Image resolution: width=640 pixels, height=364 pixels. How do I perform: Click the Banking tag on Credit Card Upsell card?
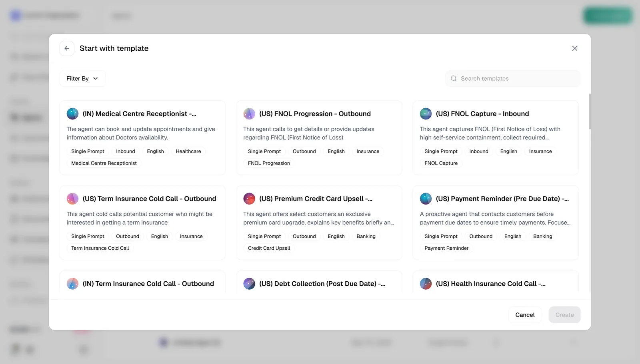(x=366, y=237)
